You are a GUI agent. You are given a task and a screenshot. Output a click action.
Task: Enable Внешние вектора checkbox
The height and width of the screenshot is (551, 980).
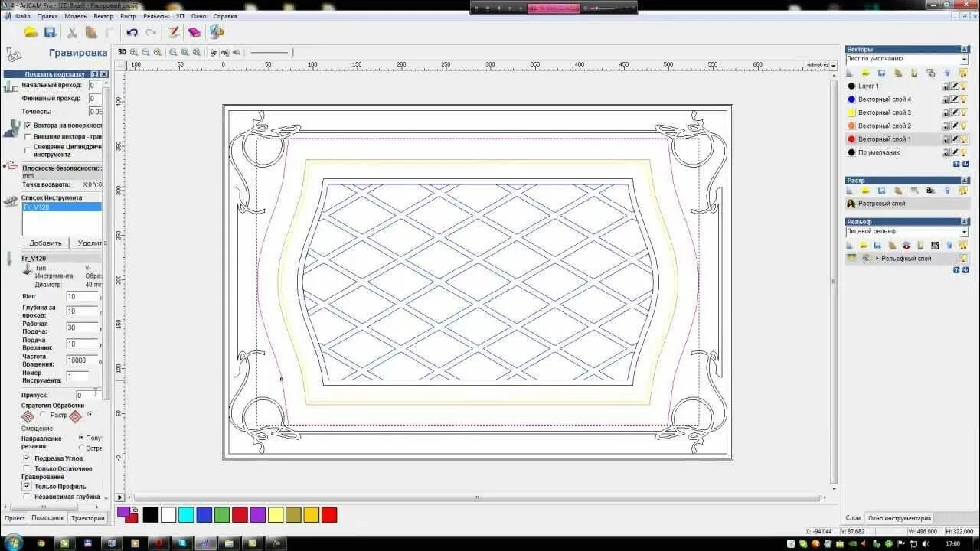28,136
